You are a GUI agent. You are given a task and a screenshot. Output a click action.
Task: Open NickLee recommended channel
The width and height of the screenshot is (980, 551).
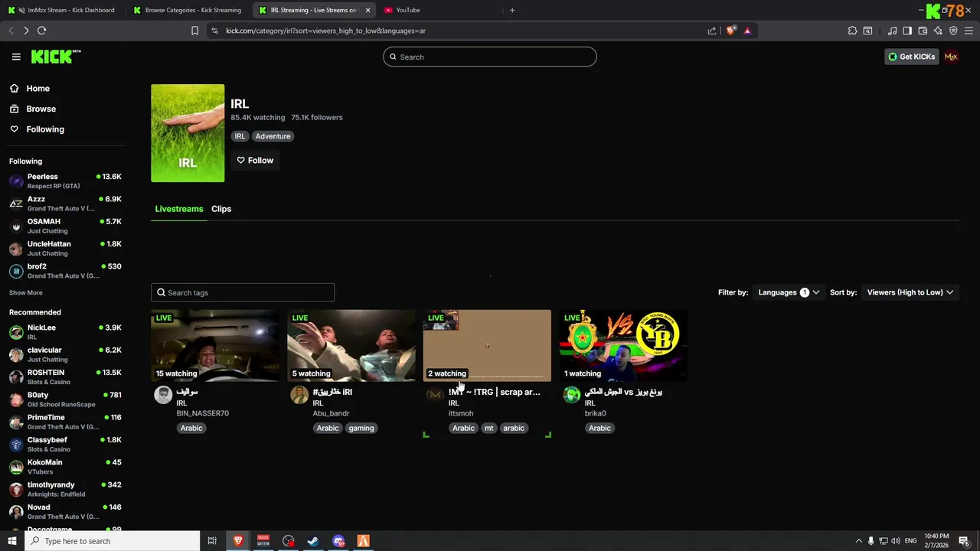(x=65, y=332)
